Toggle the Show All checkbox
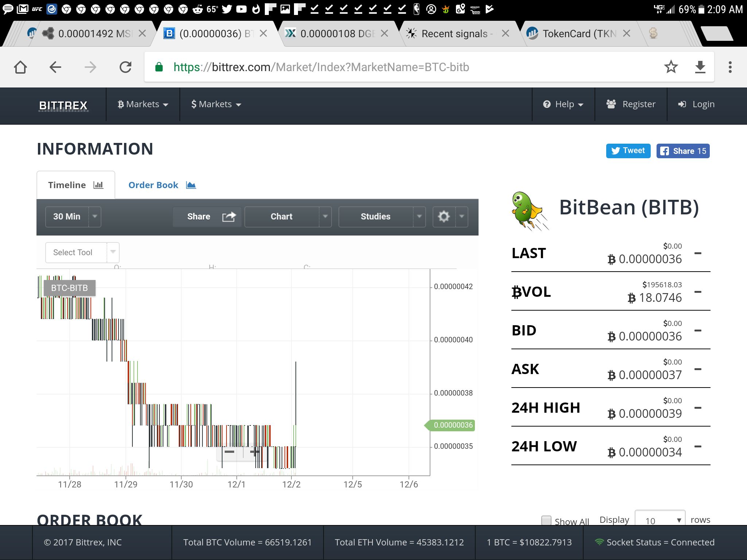747x560 pixels. point(546,520)
